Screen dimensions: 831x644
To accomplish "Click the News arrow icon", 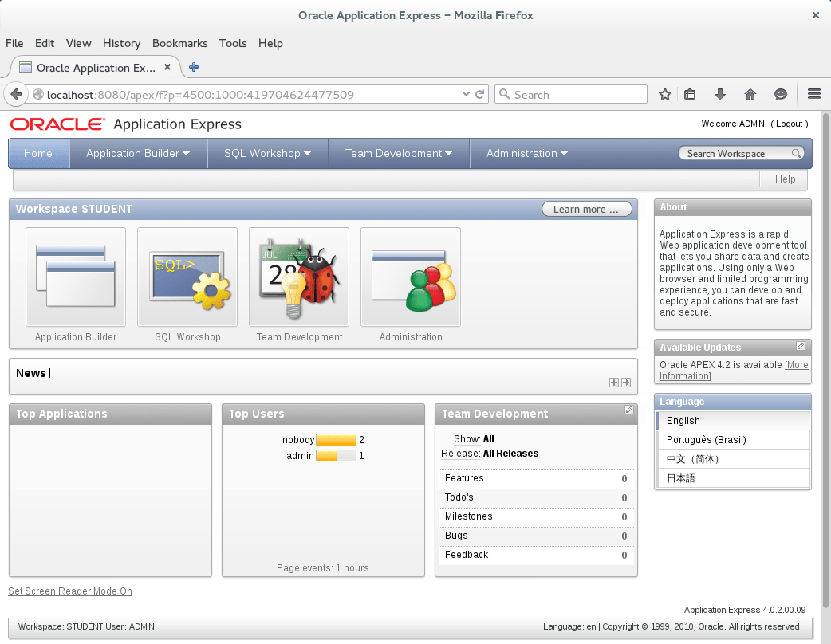I will [626, 383].
